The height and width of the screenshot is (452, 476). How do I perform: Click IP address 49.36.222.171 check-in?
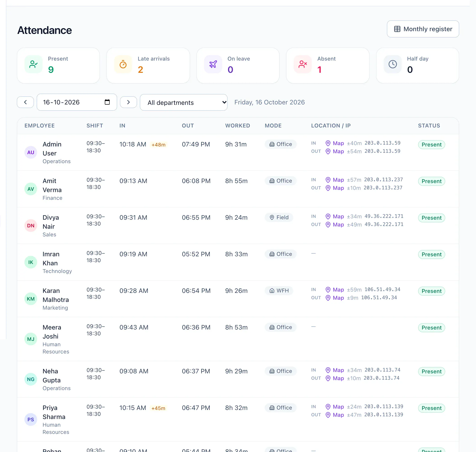coord(384,216)
